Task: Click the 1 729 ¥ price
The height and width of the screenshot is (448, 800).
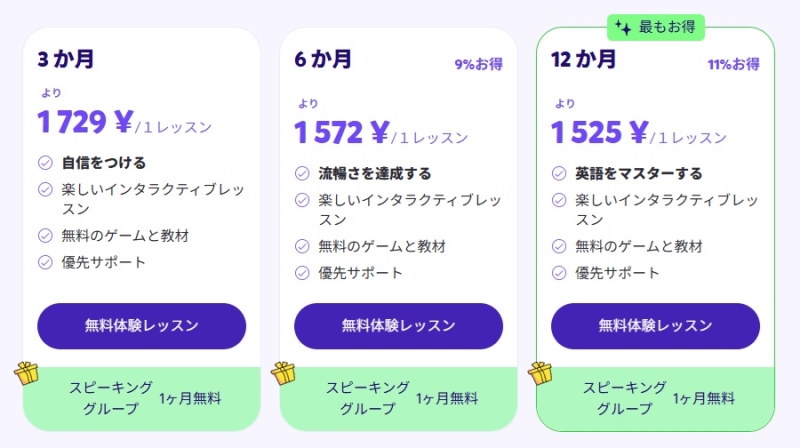Action: [85, 122]
